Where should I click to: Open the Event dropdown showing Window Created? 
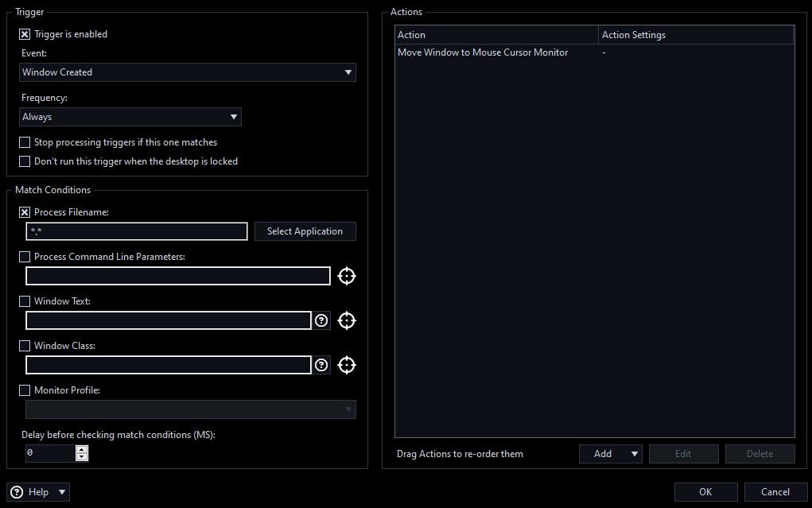[188, 72]
